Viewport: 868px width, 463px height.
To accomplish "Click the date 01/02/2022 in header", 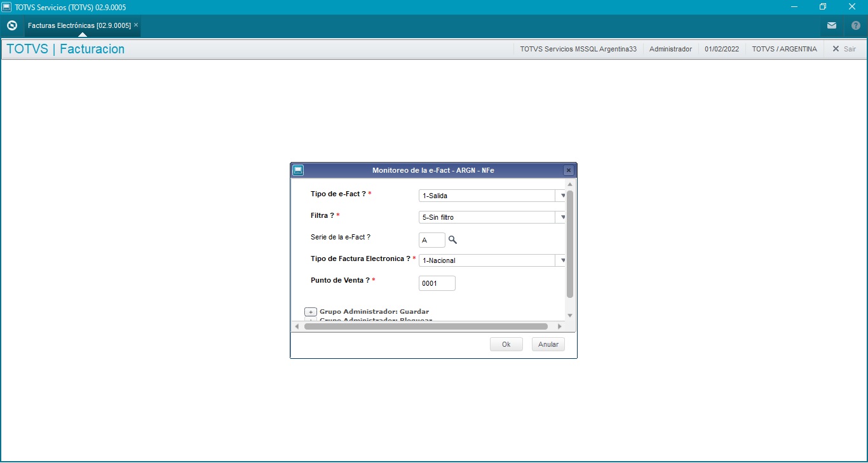I will [x=722, y=49].
